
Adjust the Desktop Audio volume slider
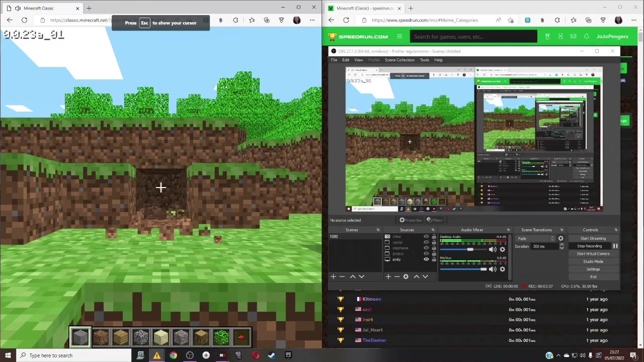pos(470,249)
